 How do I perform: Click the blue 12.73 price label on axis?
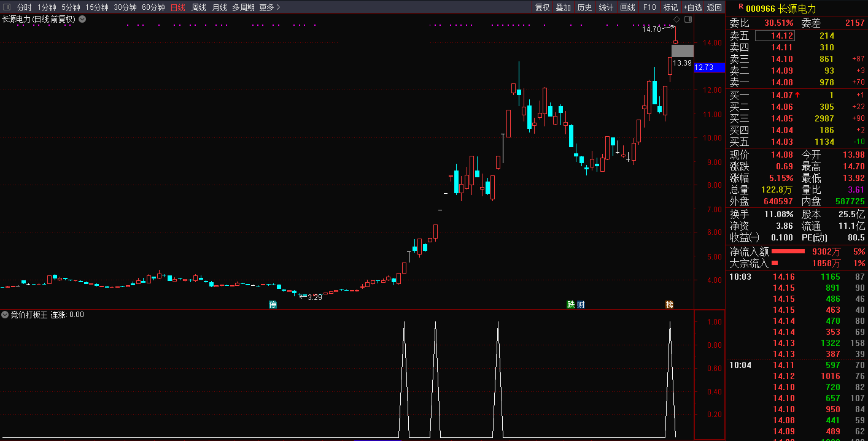click(710, 67)
